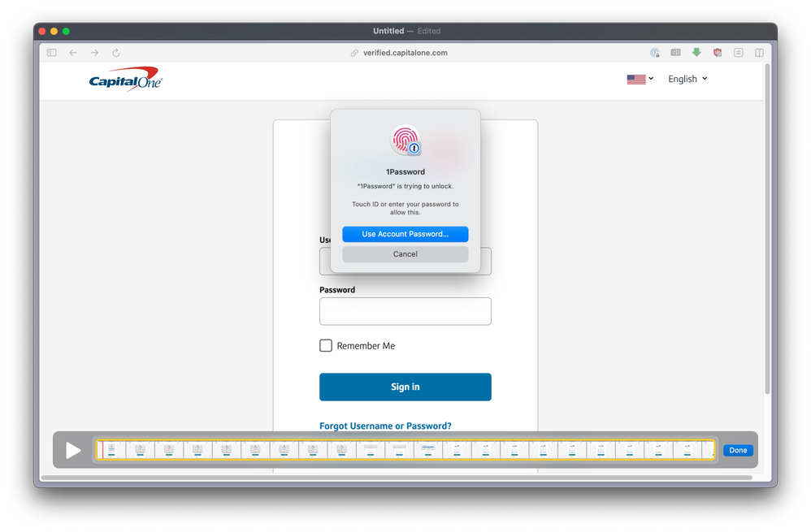Image resolution: width=811 pixels, height=532 pixels.
Task: Open the red uBlock shield extension
Action: click(x=718, y=53)
